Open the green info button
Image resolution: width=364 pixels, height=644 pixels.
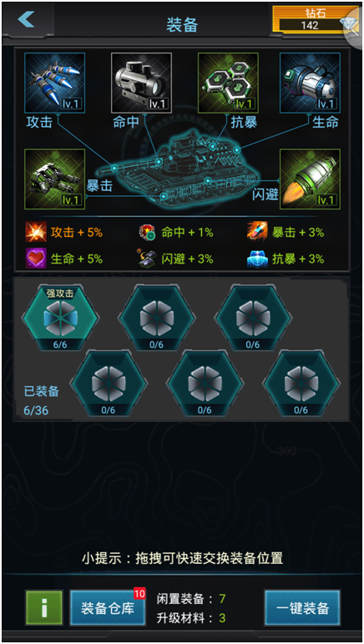point(44,608)
